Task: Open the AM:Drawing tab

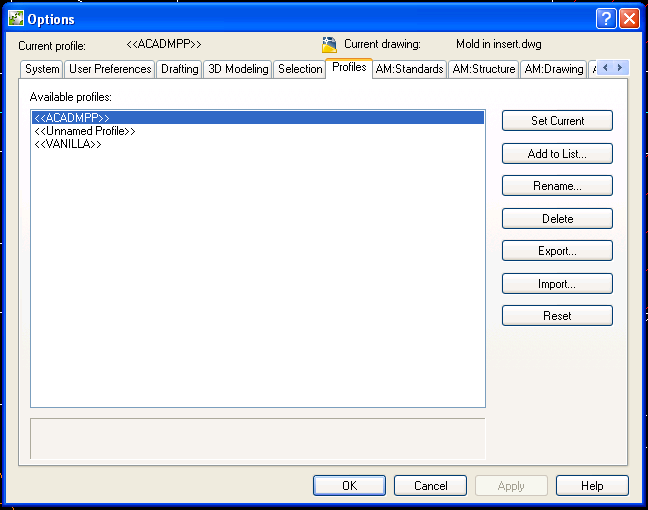Action: 553,69
